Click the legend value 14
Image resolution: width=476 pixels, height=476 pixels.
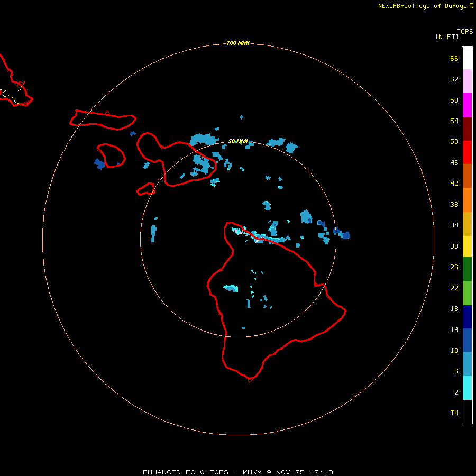click(x=454, y=329)
